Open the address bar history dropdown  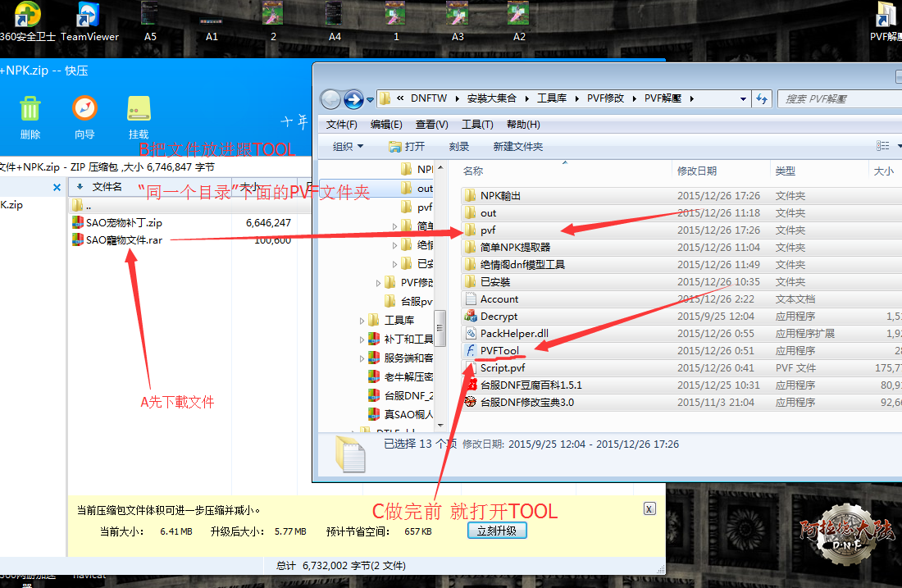click(x=743, y=98)
